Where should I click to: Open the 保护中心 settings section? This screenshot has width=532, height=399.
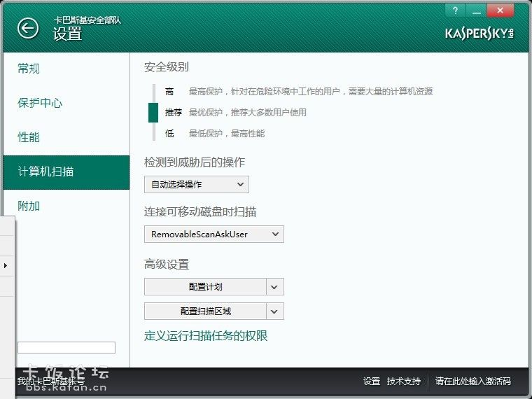(x=40, y=103)
